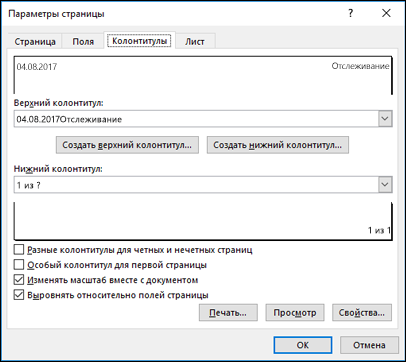Check Особый колонтитул для первой страницы
The width and height of the screenshot is (406, 362).
point(19,265)
